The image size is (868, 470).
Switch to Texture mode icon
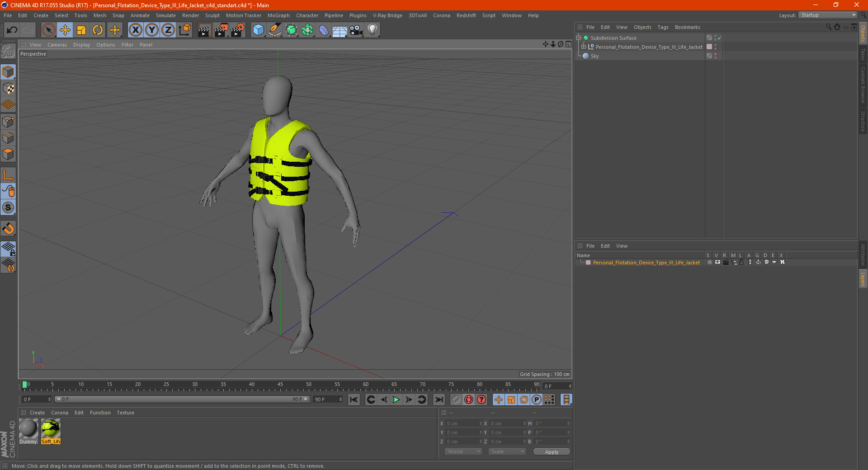(8, 89)
